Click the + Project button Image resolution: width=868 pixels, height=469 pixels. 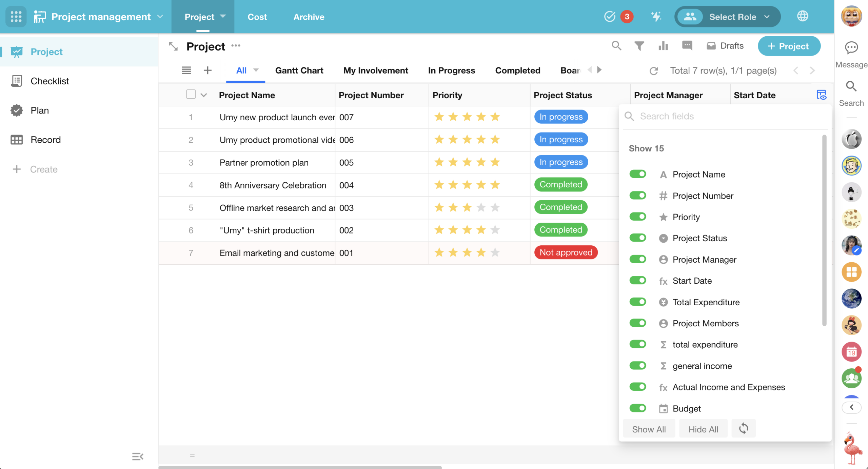(x=789, y=46)
